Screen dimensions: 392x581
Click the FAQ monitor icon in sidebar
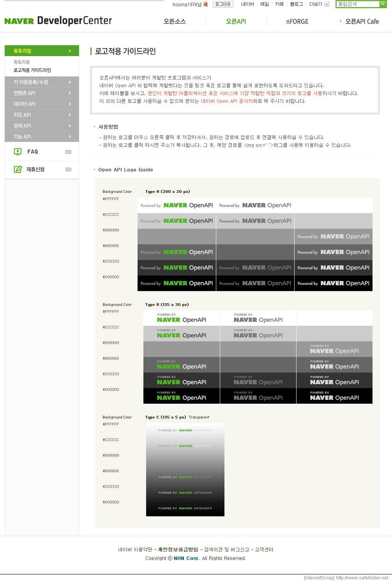point(18,152)
